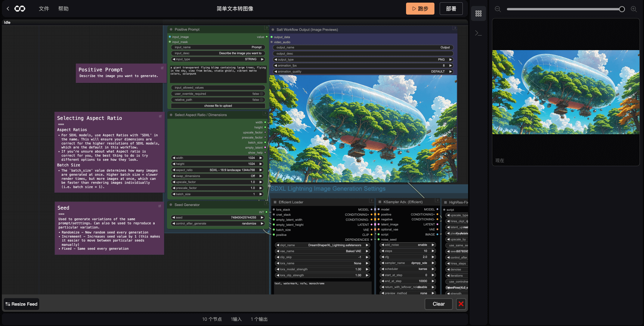The width and height of the screenshot is (644, 326).
Task: Collapse Positive Prompt node via title dot
Action: [171, 30]
